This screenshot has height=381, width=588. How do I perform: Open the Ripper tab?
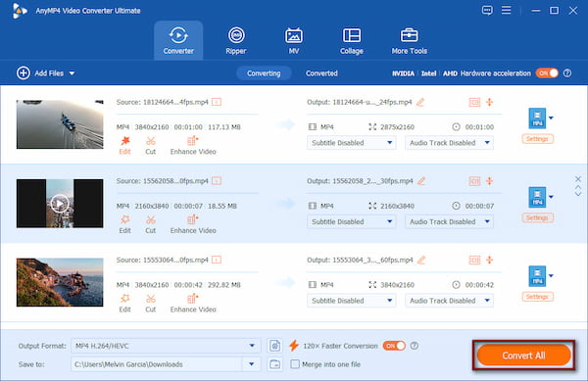coord(236,40)
